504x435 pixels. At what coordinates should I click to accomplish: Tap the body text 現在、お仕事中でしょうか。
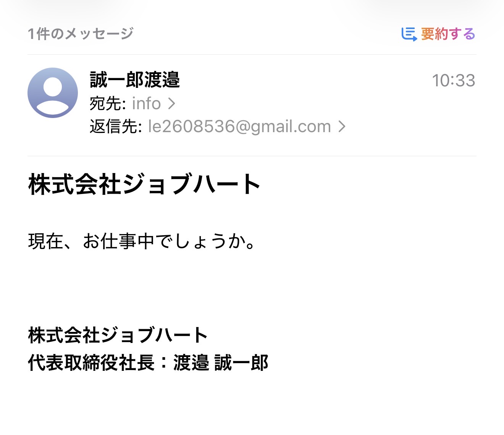(x=142, y=241)
